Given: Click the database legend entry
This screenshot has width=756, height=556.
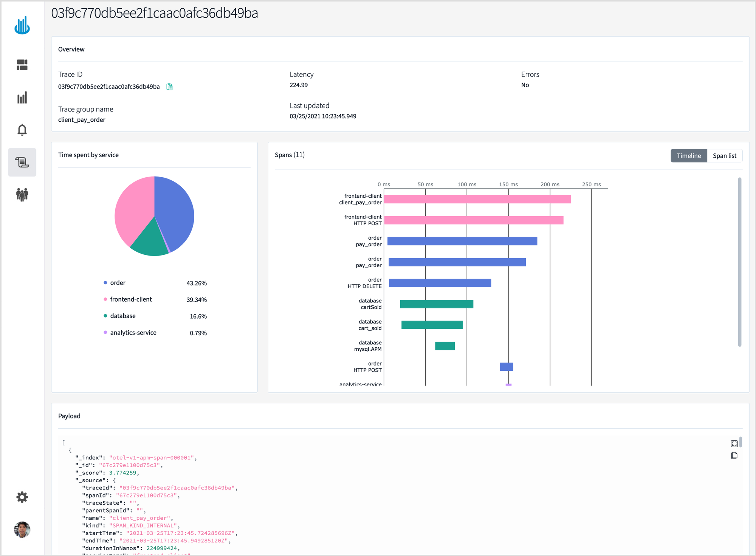Looking at the screenshot, I should tap(122, 316).
